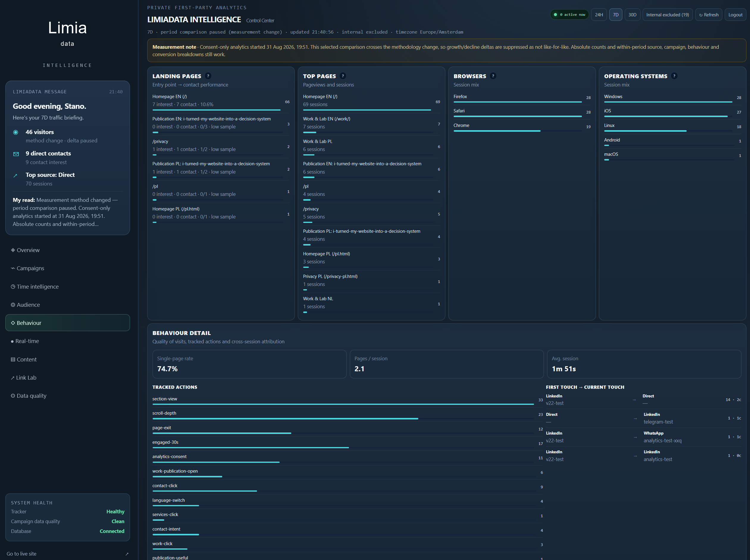750x560 pixels.
Task: Click the Measurement note banner
Action: pos(447,51)
